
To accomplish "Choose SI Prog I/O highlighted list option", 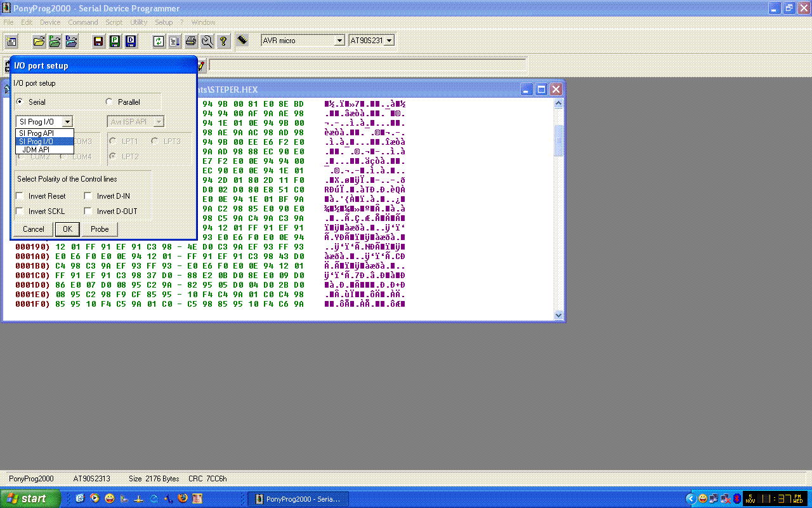I will click(44, 142).
